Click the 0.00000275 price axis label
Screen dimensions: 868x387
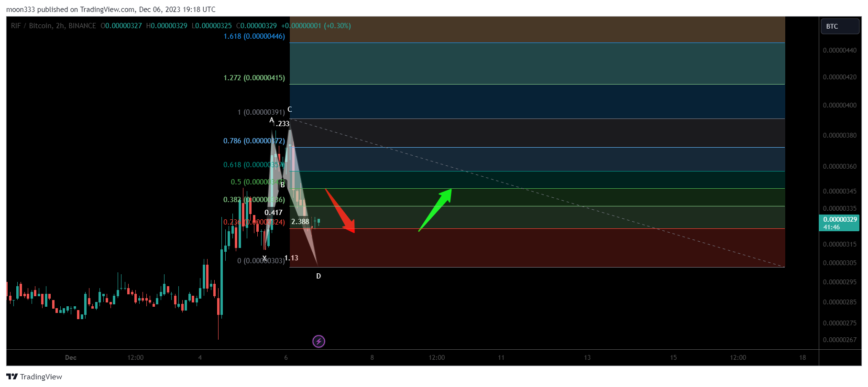pos(840,323)
